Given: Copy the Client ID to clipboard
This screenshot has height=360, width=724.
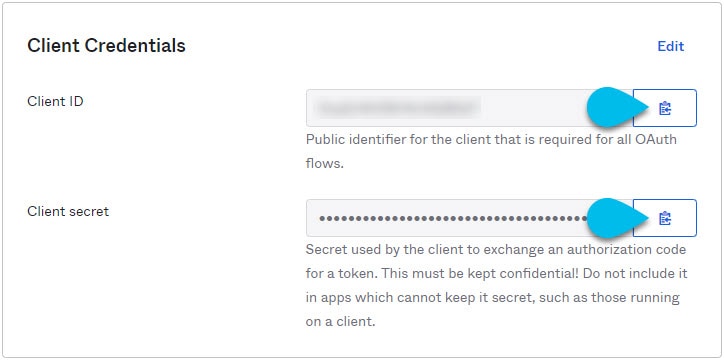Looking at the screenshot, I should [x=664, y=108].
